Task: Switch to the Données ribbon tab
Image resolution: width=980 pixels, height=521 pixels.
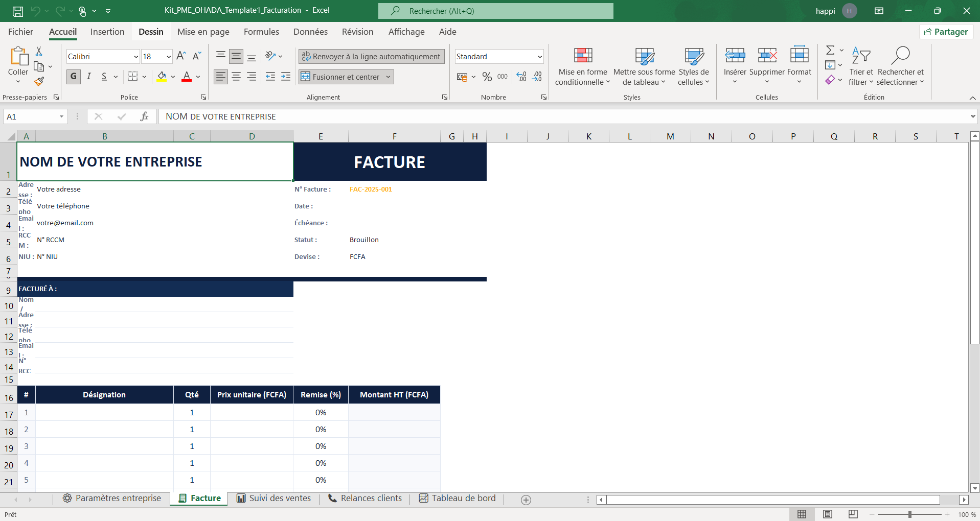Action: (x=310, y=32)
